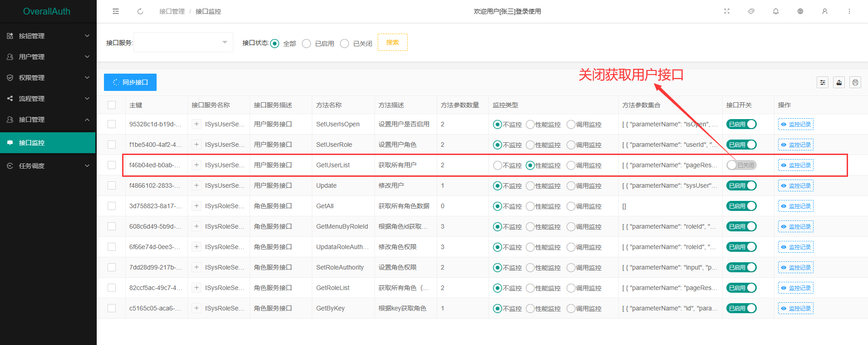
Task: Select the 已启用 status radio button
Action: [x=306, y=44]
